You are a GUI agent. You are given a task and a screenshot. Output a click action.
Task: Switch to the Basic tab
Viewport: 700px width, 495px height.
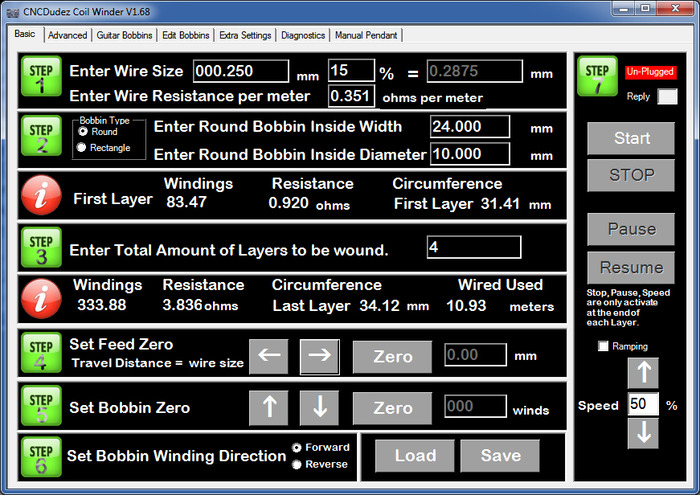click(25, 34)
